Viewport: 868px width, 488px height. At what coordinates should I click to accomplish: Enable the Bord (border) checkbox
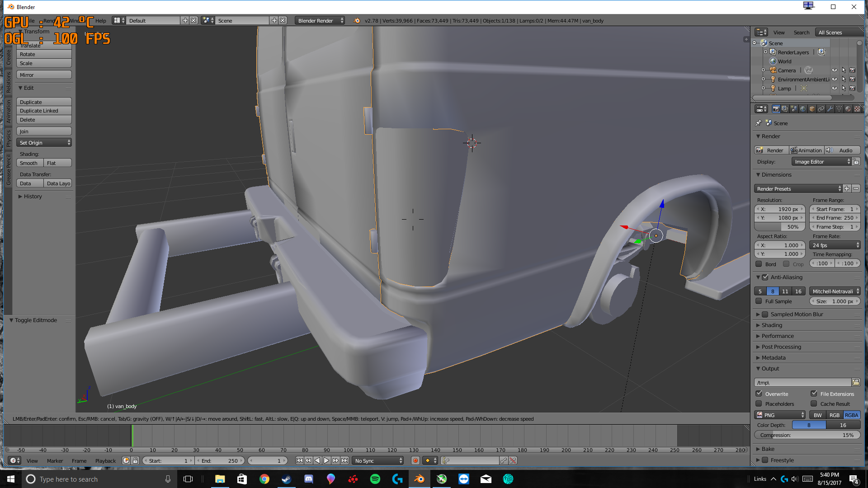pos(759,264)
